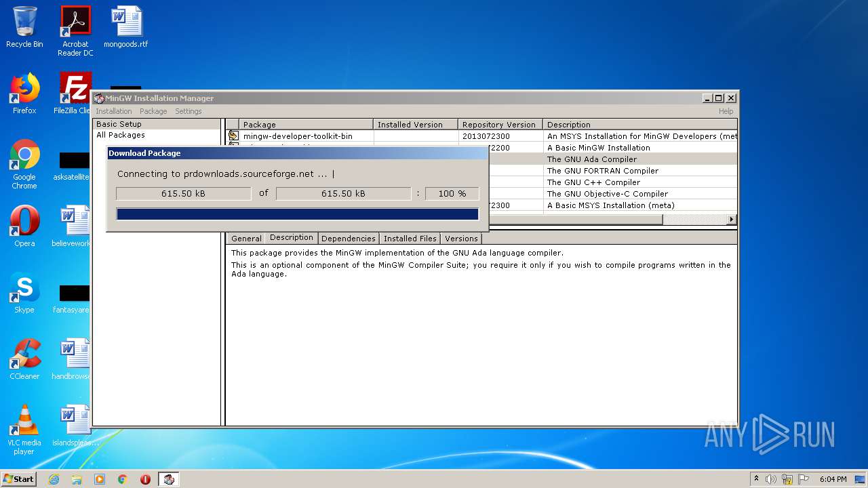868x488 pixels.
Task: Click the mingw-developer-toolkit-bin package status icon
Action: click(233, 136)
